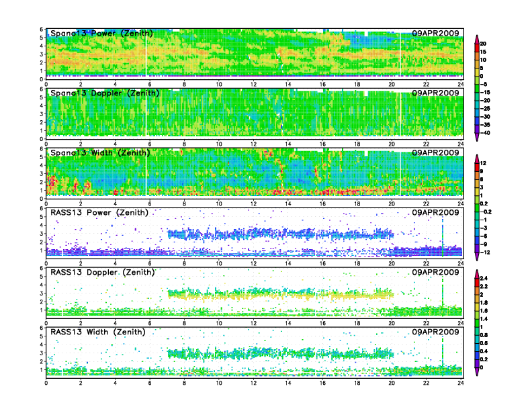Click the "Spano13 Doppler (Zenith)" panel title
Viewport: 532px width, 411px height.
pos(105,93)
